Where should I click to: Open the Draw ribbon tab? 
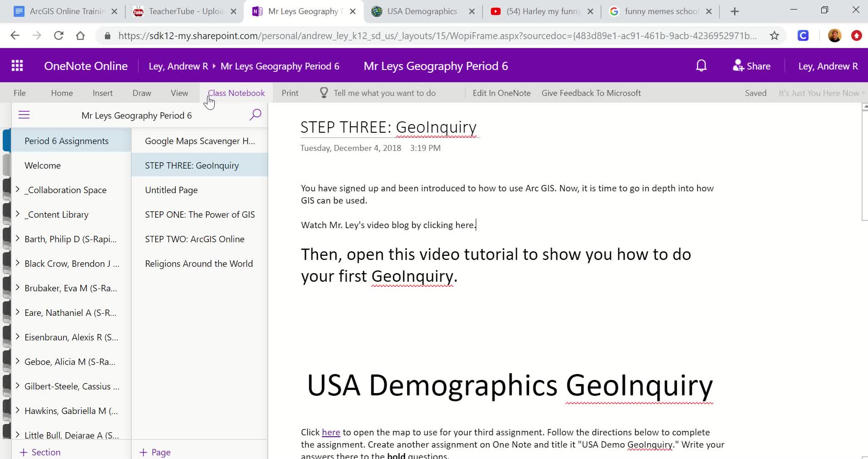pos(142,93)
